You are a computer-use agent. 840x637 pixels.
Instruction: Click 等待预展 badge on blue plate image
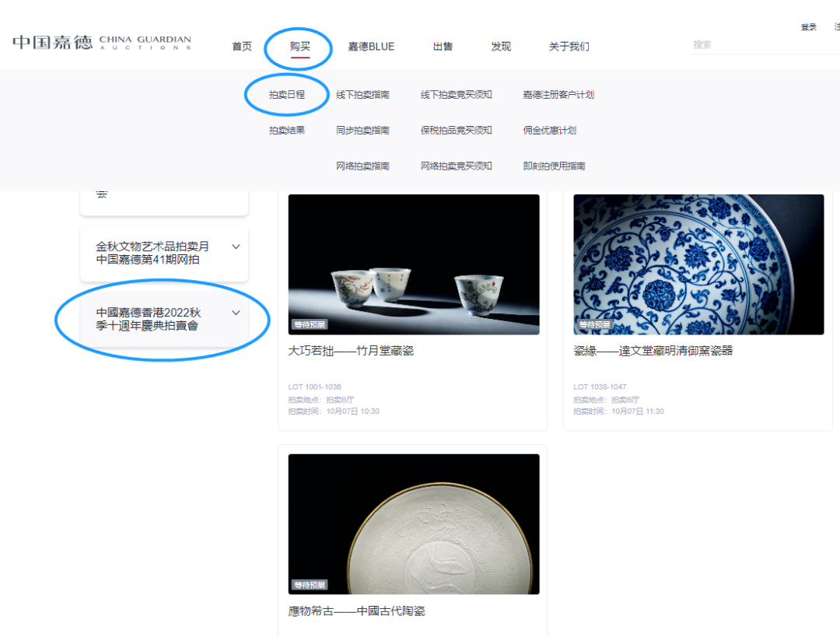click(595, 324)
